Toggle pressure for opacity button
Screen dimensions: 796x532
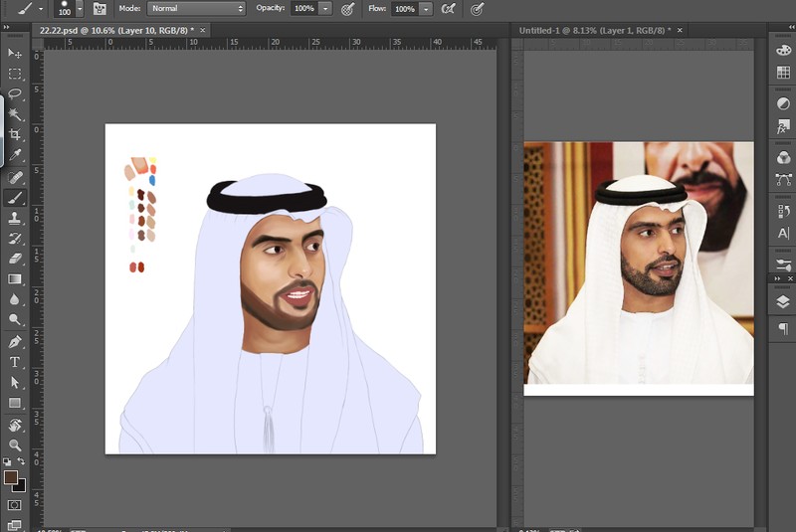(347, 9)
